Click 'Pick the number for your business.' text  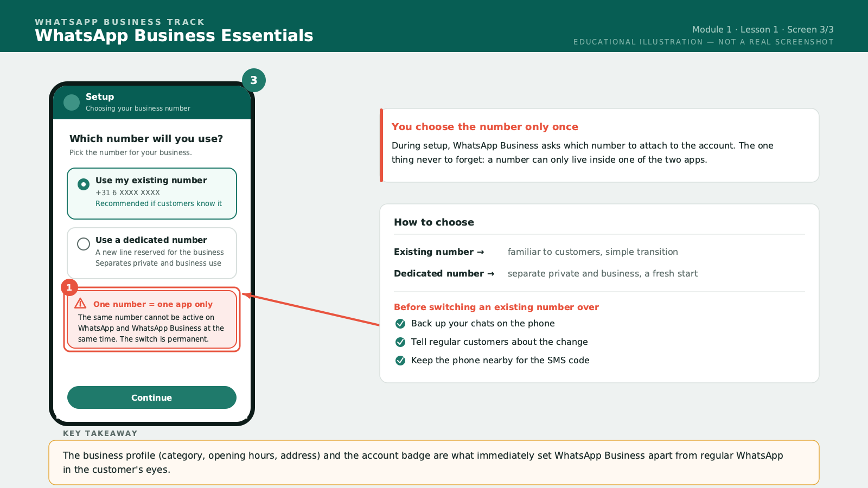(x=131, y=152)
